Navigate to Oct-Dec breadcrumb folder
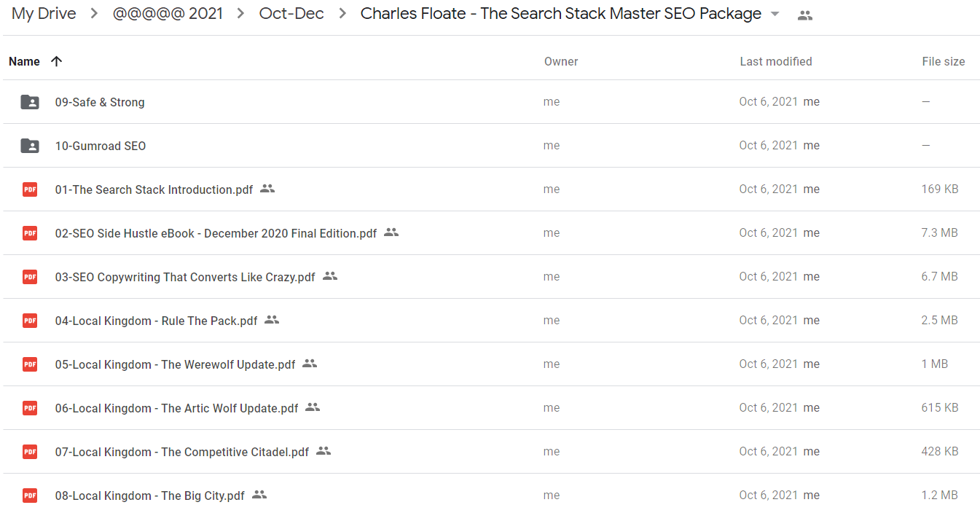 tap(291, 14)
